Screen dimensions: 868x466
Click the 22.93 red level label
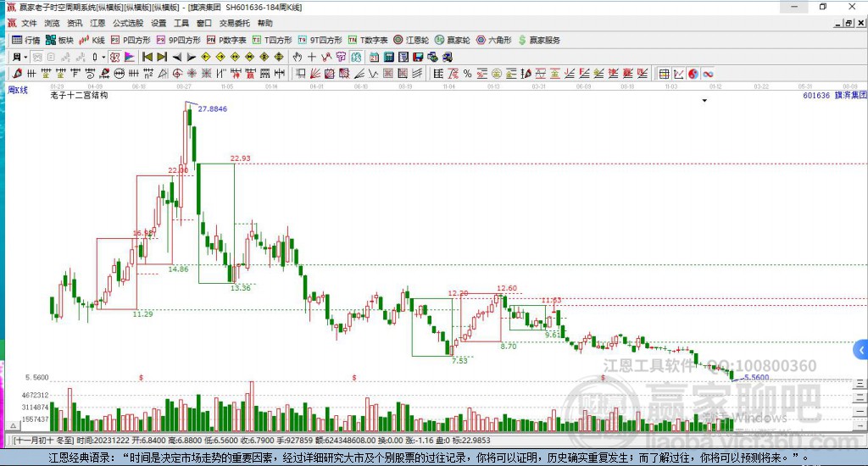pyautogui.click(x=240, y=158)
